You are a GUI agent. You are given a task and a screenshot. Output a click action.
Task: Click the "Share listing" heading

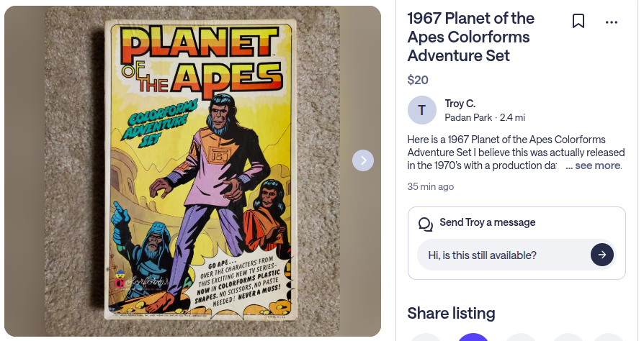tap(451, 313)
